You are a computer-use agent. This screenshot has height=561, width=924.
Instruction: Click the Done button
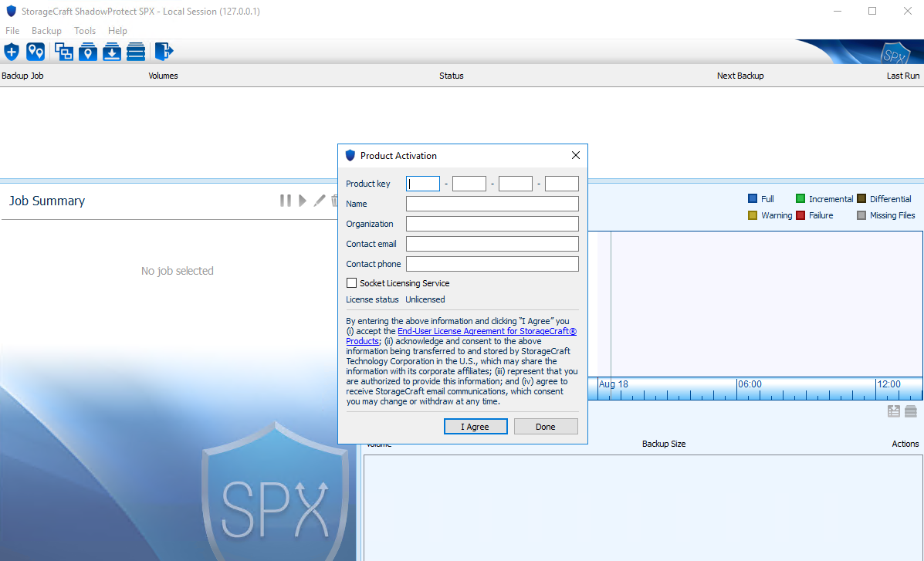[546, 426]
